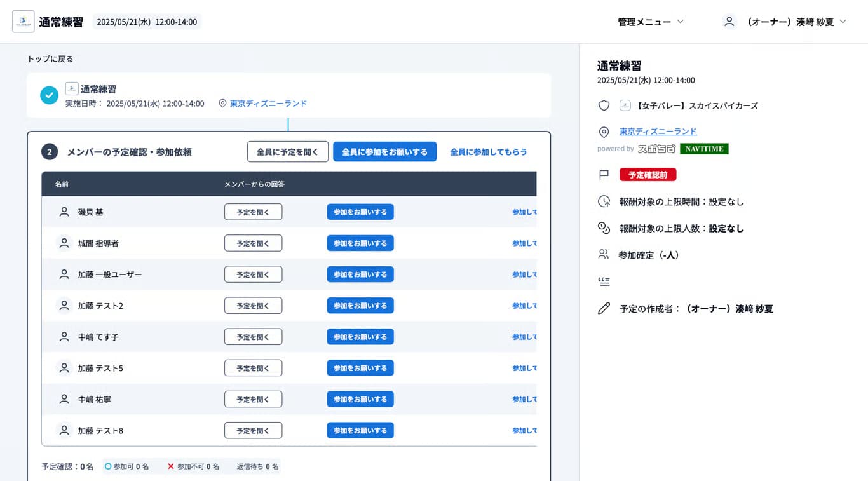Open the 東京ディズニーランド location link in sidebar
This screenshot has height=481, width=868.
[658, 132]
